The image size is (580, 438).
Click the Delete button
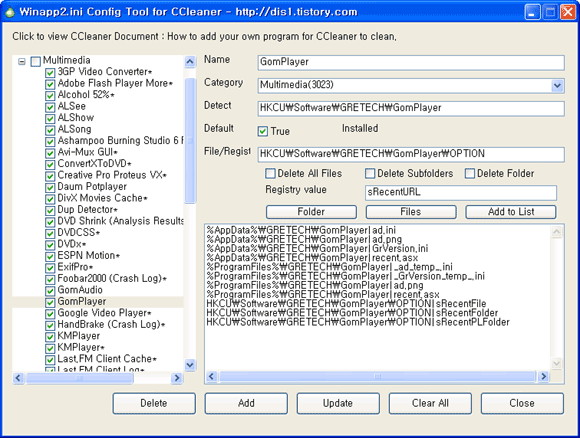coord(154,403)
